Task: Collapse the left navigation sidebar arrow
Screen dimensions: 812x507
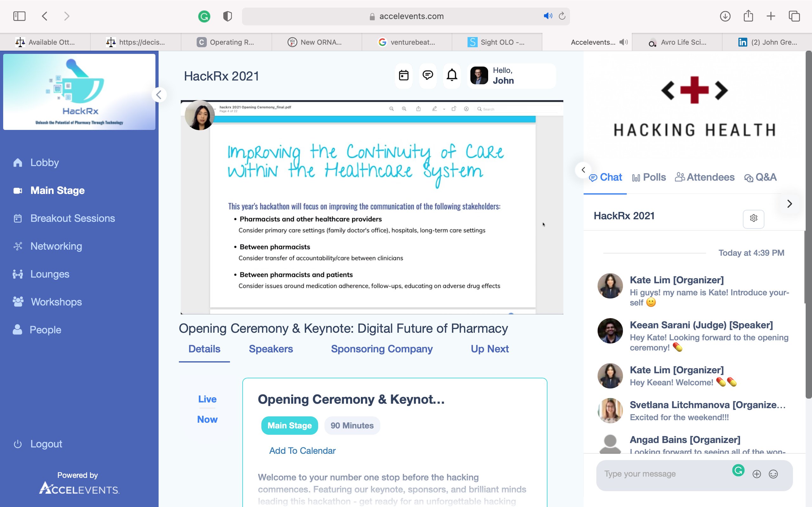Action: click(159, 95)
